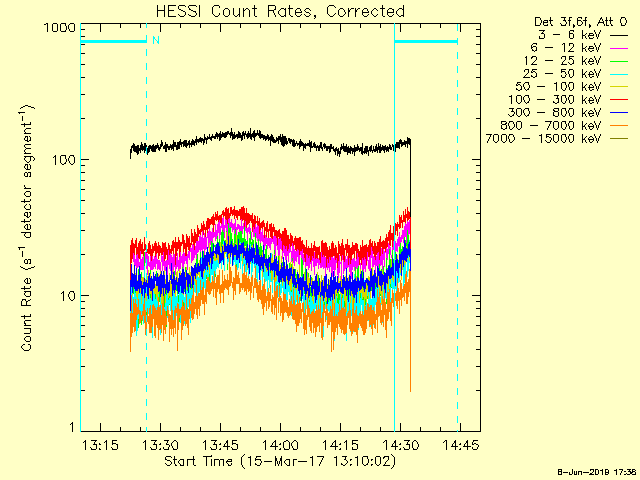
Task: Click the '14:15' time axis label
Action: point(340,445)
